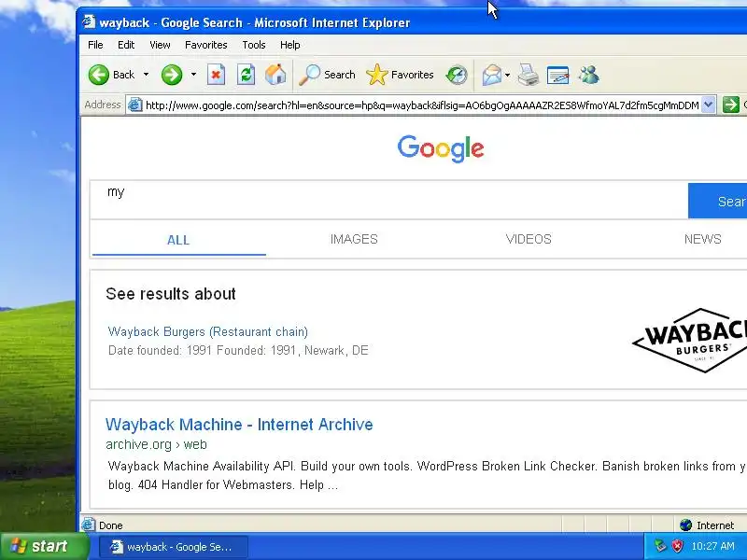Screen dimensions: 747x560
Task: Refresh the page using the Refresh icon
Action: [246, 75]
